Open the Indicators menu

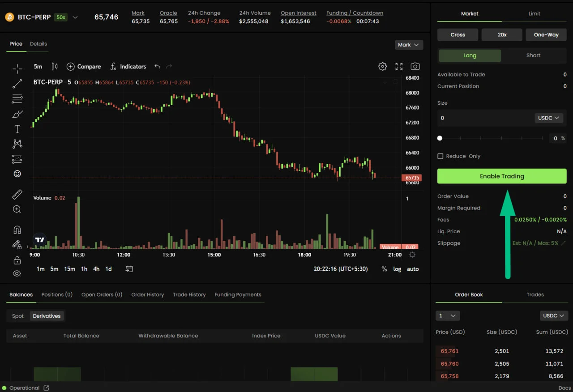click(x=128, y=66)
